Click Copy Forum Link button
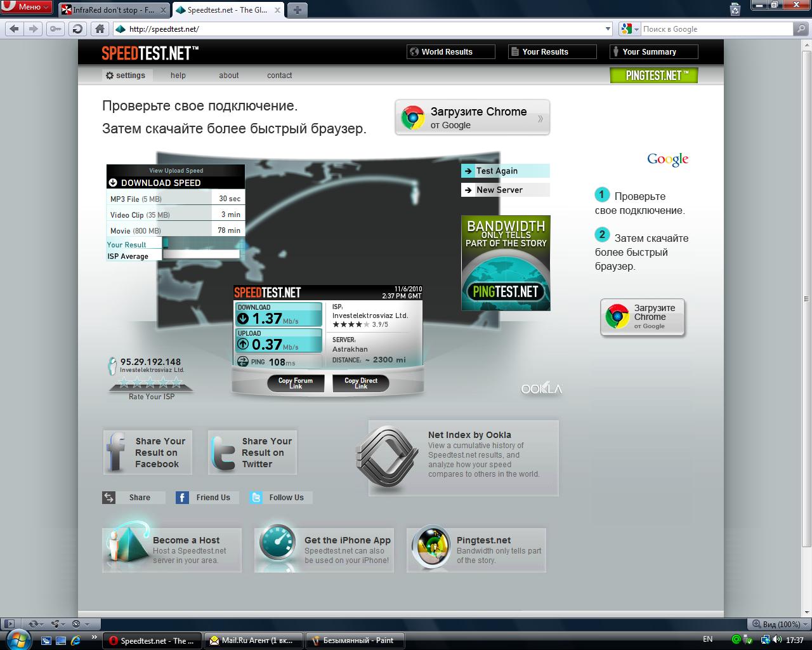This screenshot has height=650, width=812. tap(296, 383)
